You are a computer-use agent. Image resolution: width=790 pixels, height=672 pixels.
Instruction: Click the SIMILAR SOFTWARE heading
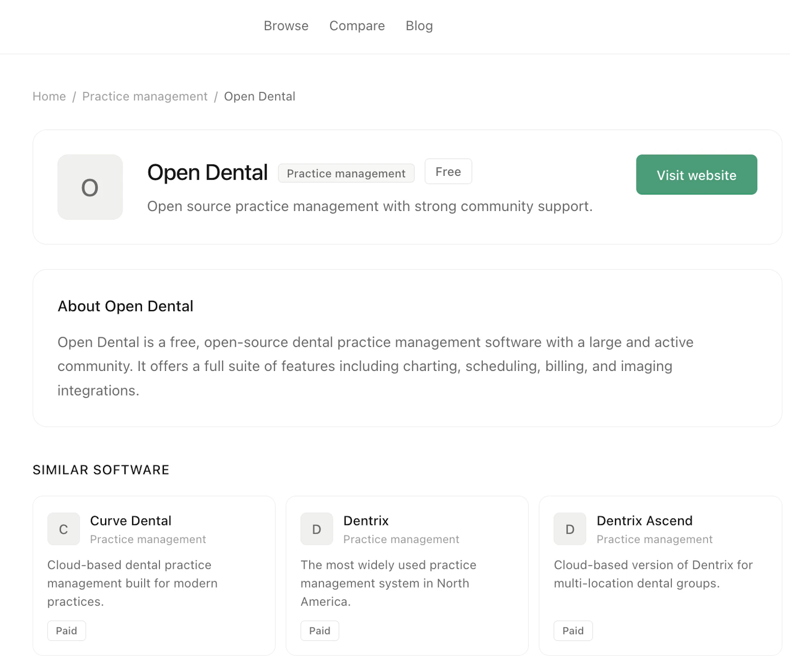(101, 470)
